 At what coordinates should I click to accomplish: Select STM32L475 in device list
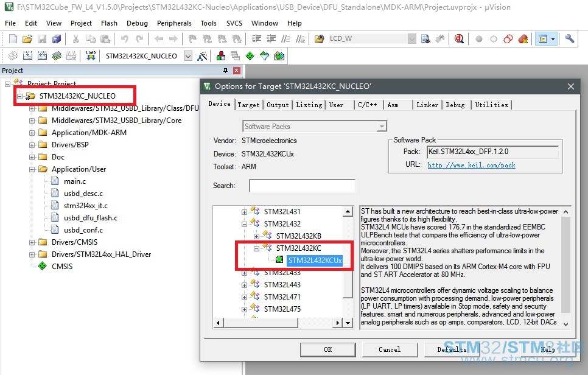[282, 309]
